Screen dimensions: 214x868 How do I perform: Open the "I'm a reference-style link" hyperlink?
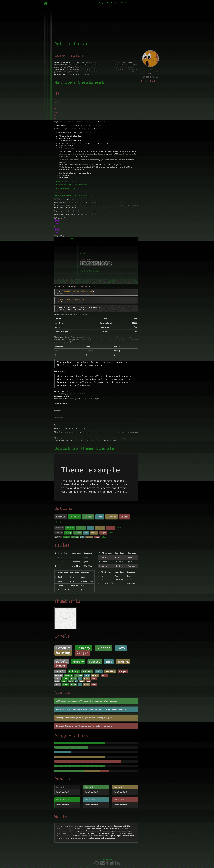pyautogui.click(x=67, y=188)
